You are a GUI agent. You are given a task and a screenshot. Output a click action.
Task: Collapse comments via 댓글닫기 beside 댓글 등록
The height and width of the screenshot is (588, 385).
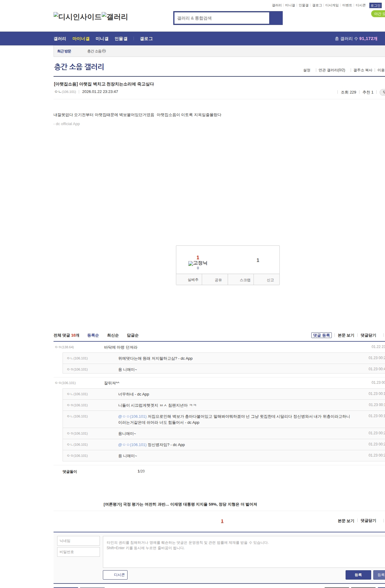(x=368, y=335)
